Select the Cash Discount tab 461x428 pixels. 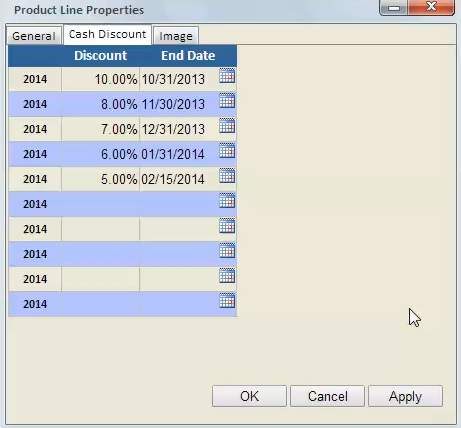(107, 34)
